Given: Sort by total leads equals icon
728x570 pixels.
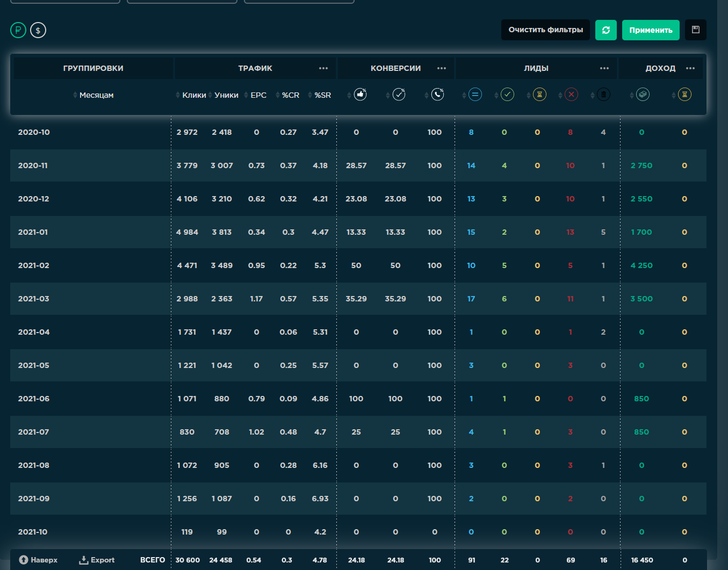Looking at the screenshot, I should [x=474, y=95].
